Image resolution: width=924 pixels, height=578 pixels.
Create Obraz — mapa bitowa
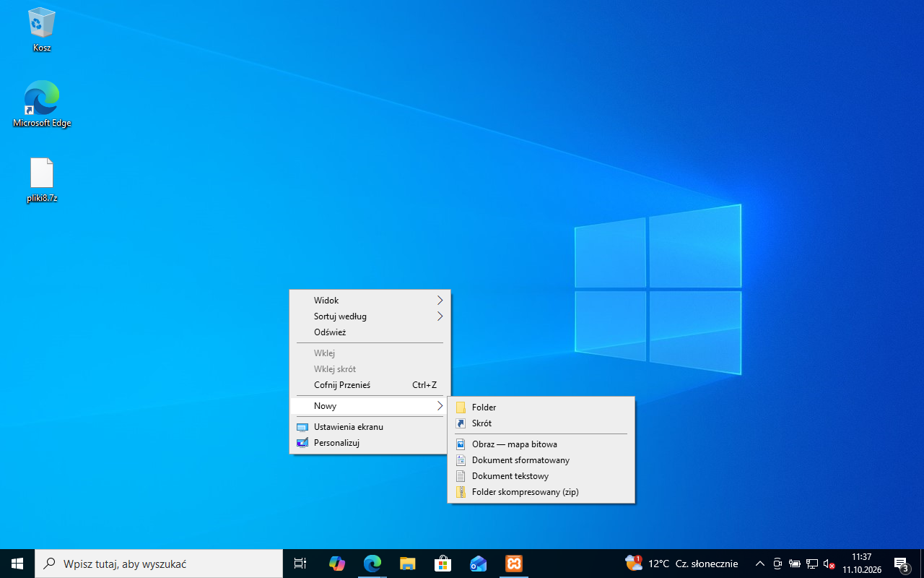click(541, 444)
